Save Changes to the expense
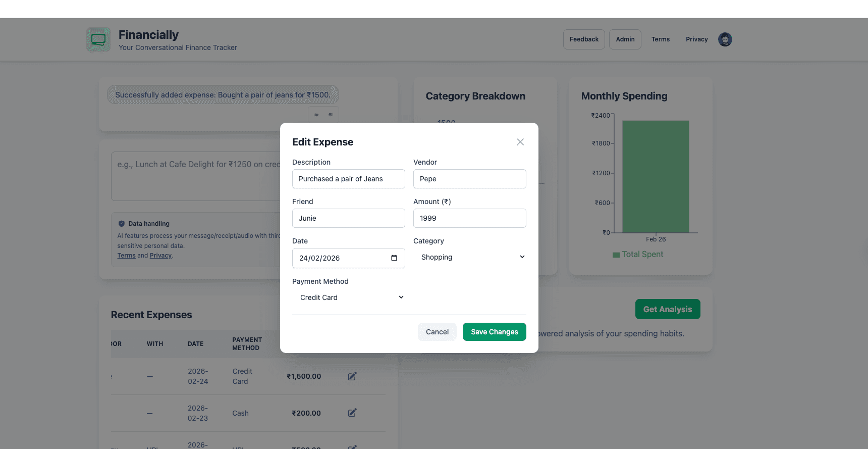The image size is (868, 449). (x=495, y=332)
